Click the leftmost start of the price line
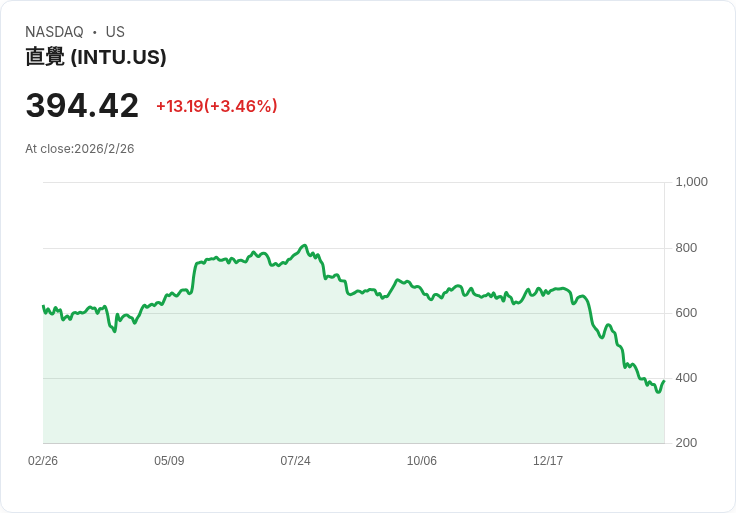The image size is (736, 513). 43,307
